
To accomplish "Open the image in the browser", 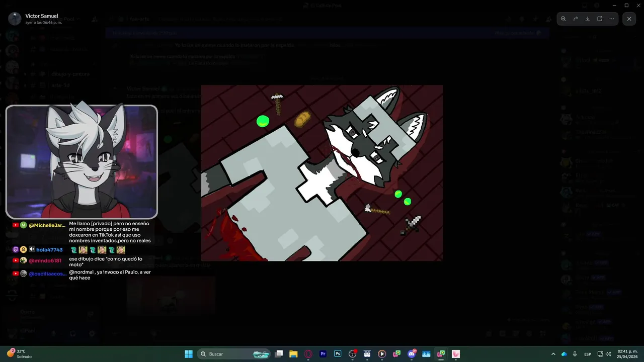I will coord(600,19).
